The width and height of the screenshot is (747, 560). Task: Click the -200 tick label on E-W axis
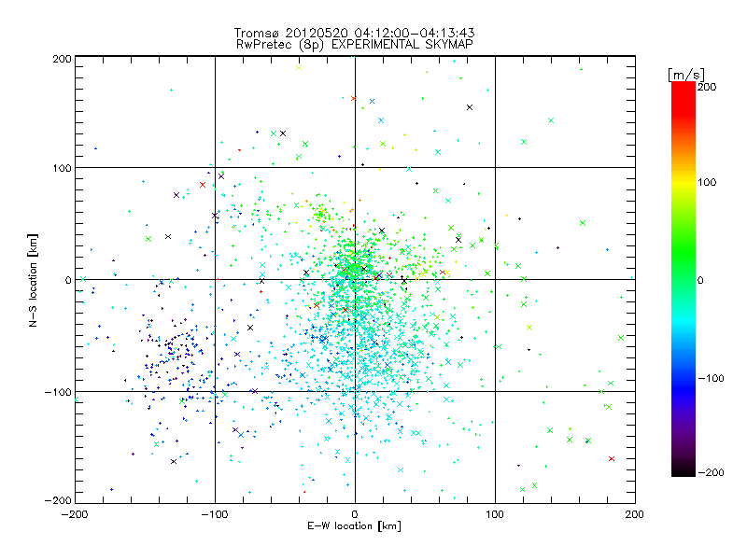click(75, 514)
